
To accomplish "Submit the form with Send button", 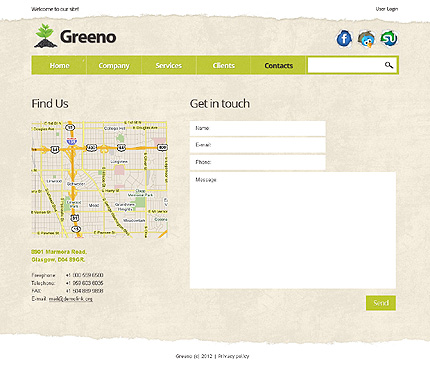I will click(381, 303).
